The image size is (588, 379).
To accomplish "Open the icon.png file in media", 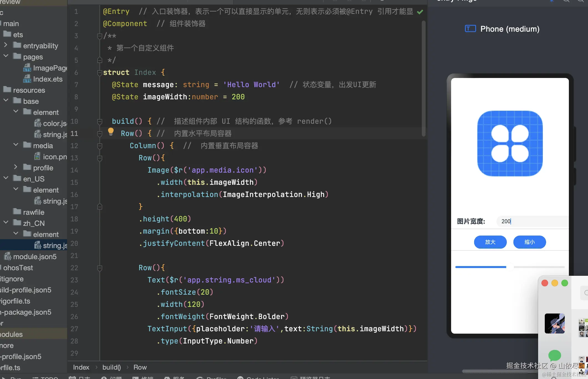I will [55, 157].
